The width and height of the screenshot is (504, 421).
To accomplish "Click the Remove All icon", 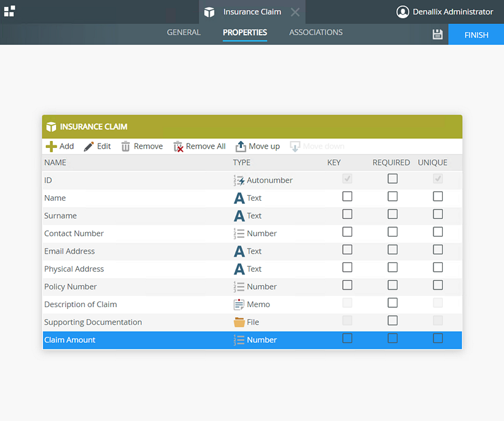I will 179,146.
